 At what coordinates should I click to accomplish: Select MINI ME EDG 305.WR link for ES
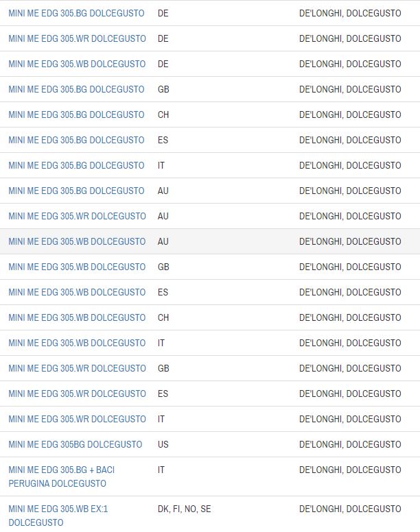(x=77, y=394)
